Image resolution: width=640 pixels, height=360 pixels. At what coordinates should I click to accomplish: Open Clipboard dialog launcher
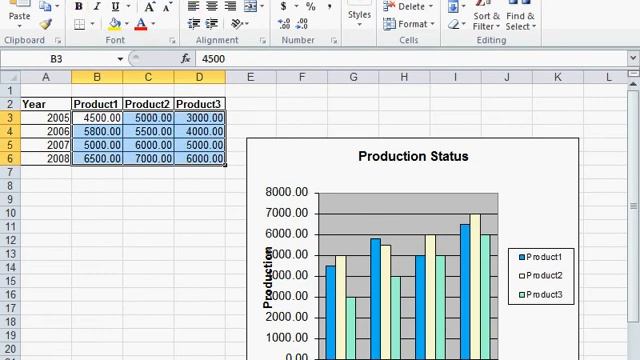pos(58,40)
